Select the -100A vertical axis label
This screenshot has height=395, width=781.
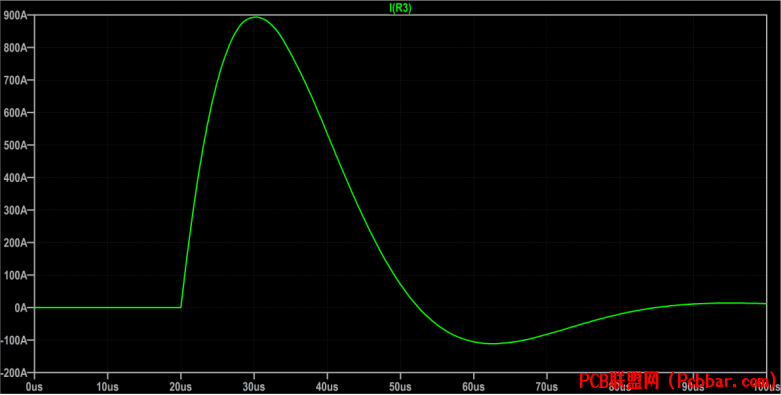[x=15, y=340]
